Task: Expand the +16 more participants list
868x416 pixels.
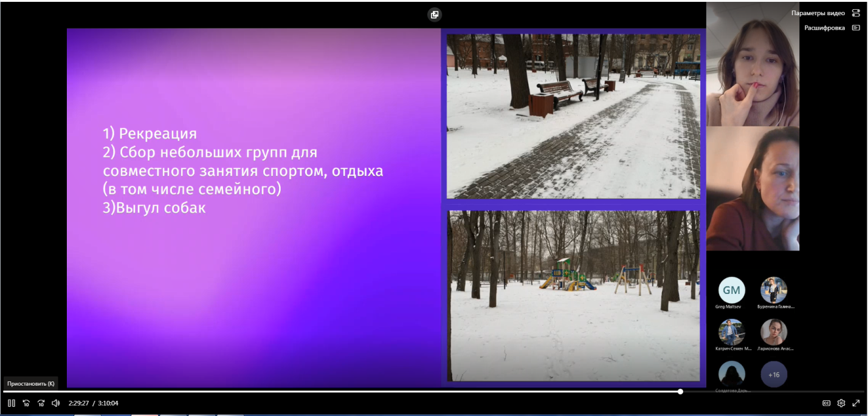Action: (774, 375)
